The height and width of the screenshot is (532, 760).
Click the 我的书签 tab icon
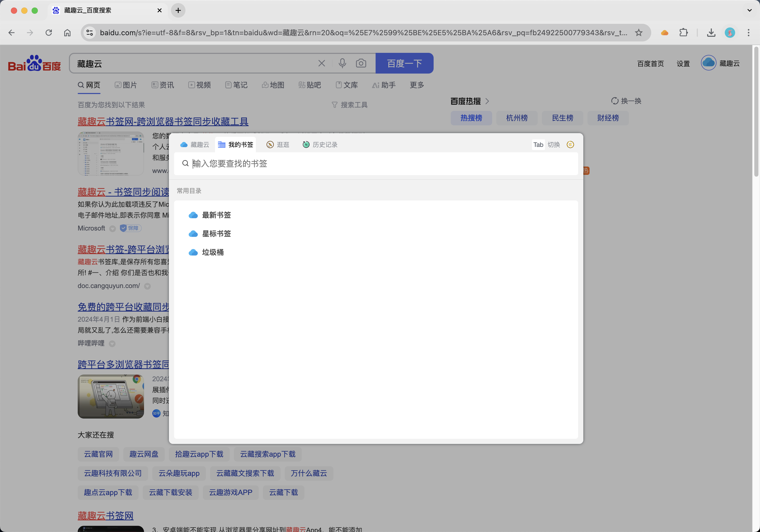pos(221,145)
